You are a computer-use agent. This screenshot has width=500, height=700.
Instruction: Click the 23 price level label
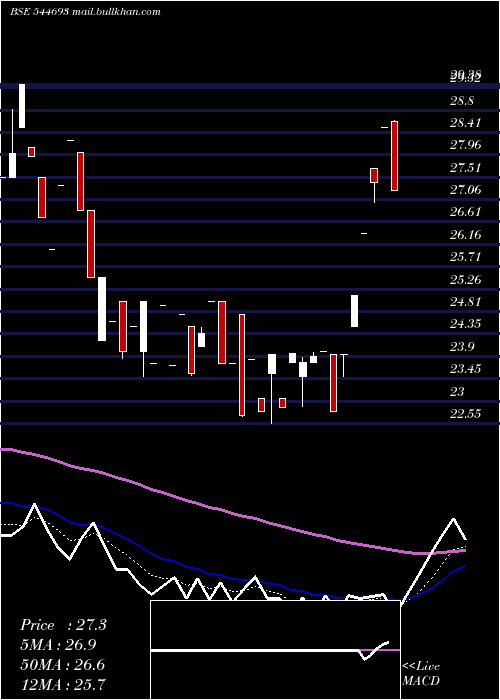458,392
